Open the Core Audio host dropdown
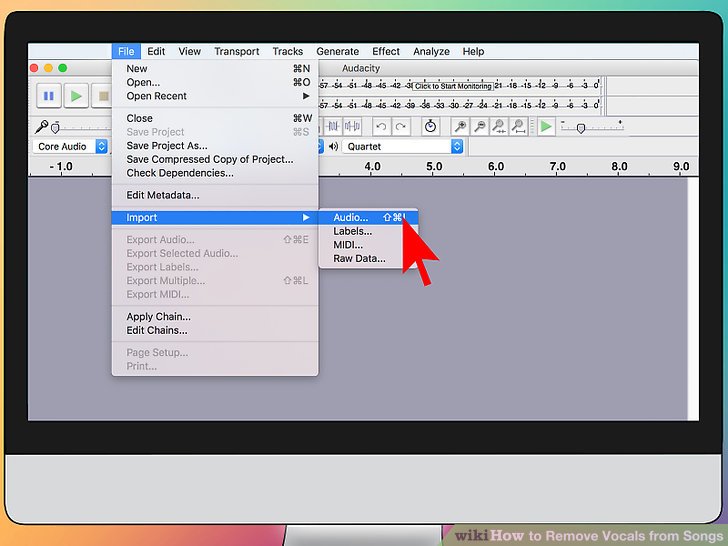The width and height of the screenshot is (728, 546). pyautogui.click(x=72, y=146)
